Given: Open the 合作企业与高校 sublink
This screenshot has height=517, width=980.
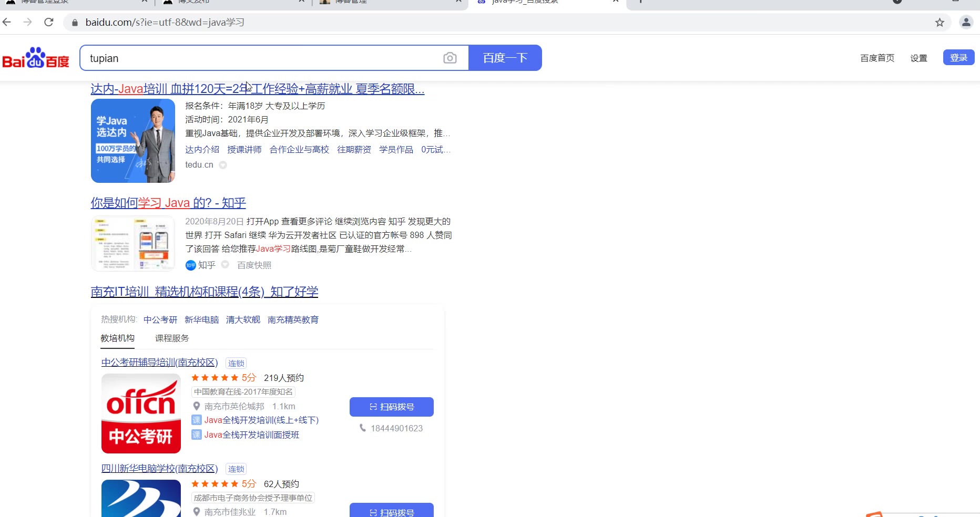Looking at the screenshot, I should [x=300, y=150].
